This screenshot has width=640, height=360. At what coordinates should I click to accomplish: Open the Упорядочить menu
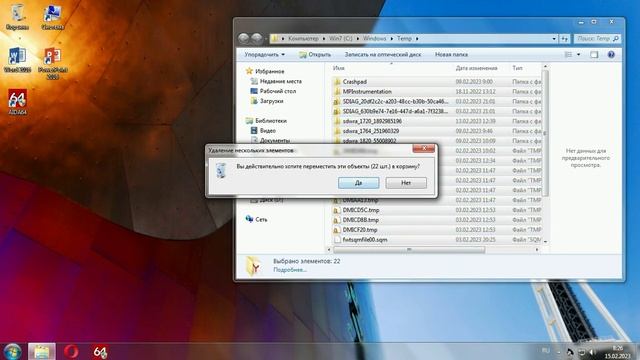[x=264, y=54]
